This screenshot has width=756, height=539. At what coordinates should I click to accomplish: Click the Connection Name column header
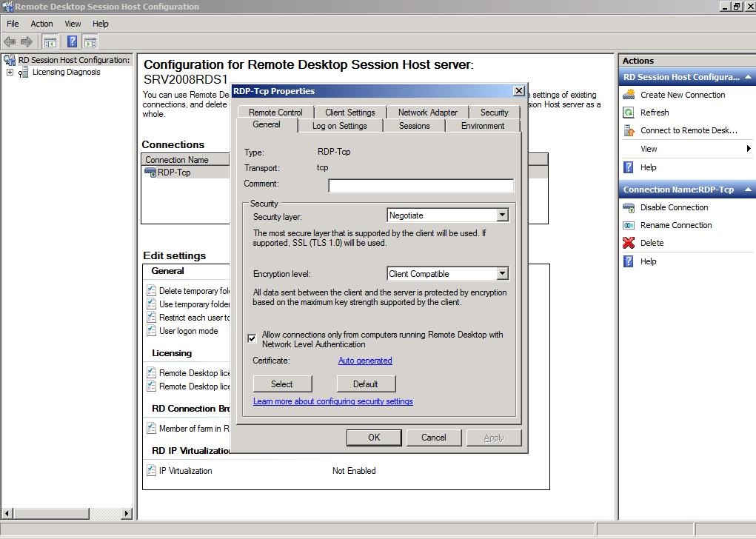coord(186,160)
